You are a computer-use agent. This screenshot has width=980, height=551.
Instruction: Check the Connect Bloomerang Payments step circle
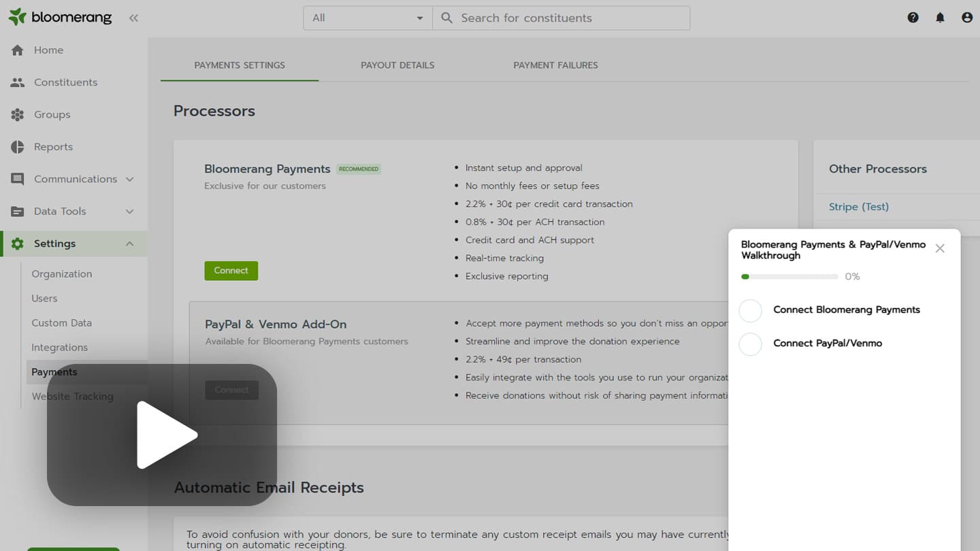click(x=750, y=310)
